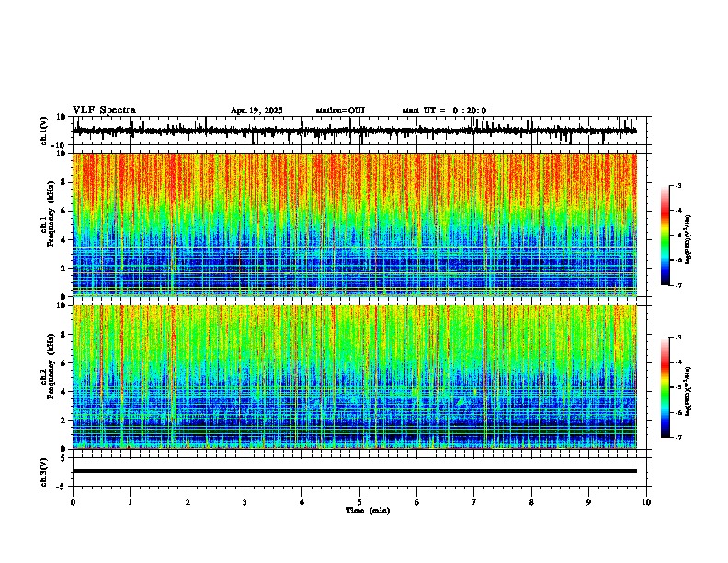728x563 pixels.
Task: Select the date "Apr. 19, 2025"
Action: tap(256, 110)
